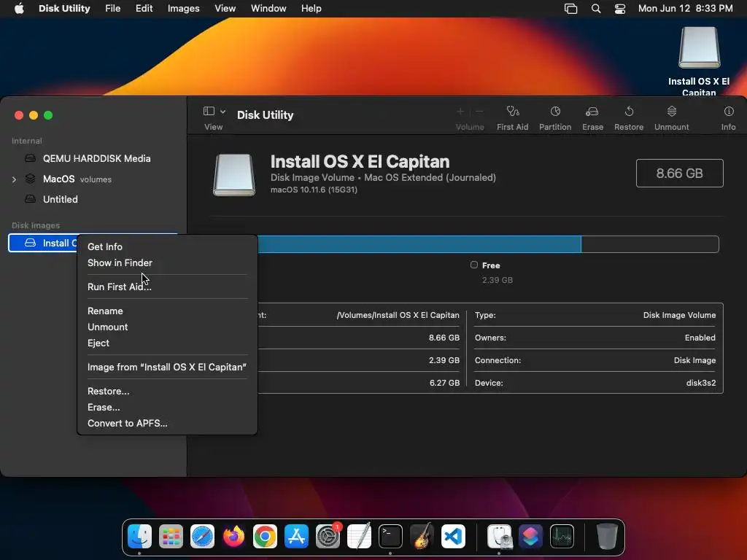Expand the MacOS volumes group
The image size is (747, 560).
point(14,179)
